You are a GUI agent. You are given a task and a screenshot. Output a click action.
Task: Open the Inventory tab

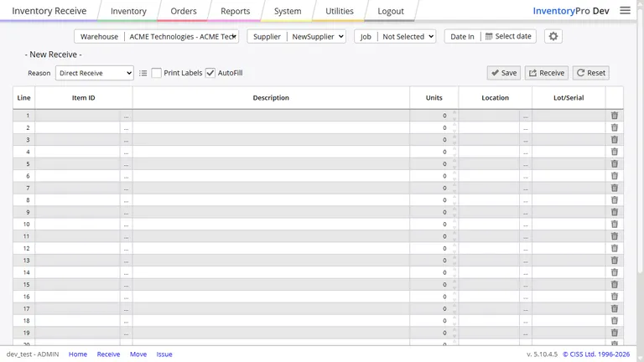pyautogui.click(x=128, y=11)
